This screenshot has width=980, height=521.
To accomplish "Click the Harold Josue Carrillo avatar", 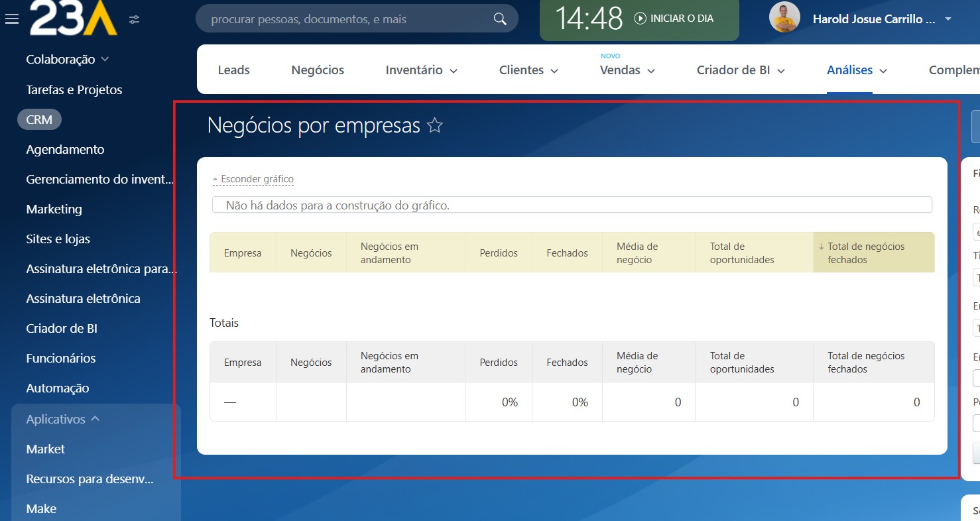I will (x=784, y=18).
